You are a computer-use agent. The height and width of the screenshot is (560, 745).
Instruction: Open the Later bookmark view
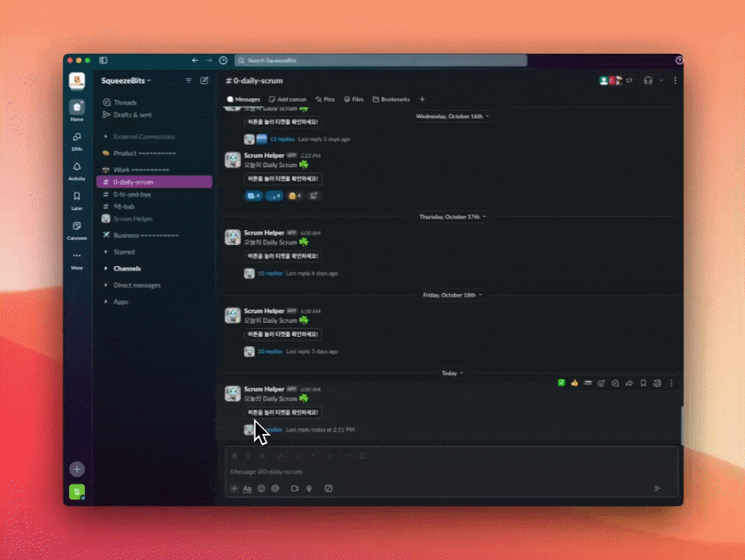(x=76, y=198)
